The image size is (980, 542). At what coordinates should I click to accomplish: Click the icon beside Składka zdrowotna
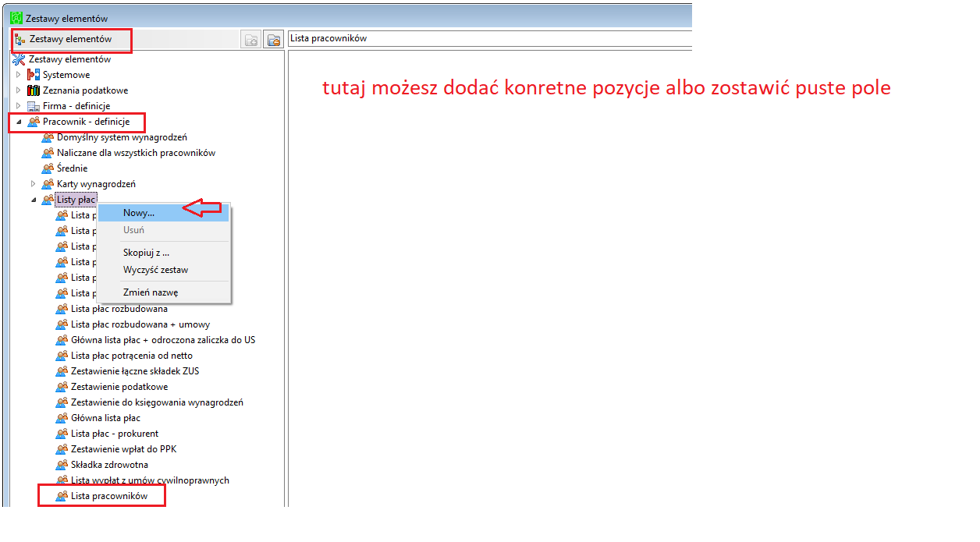coord(62,465)
